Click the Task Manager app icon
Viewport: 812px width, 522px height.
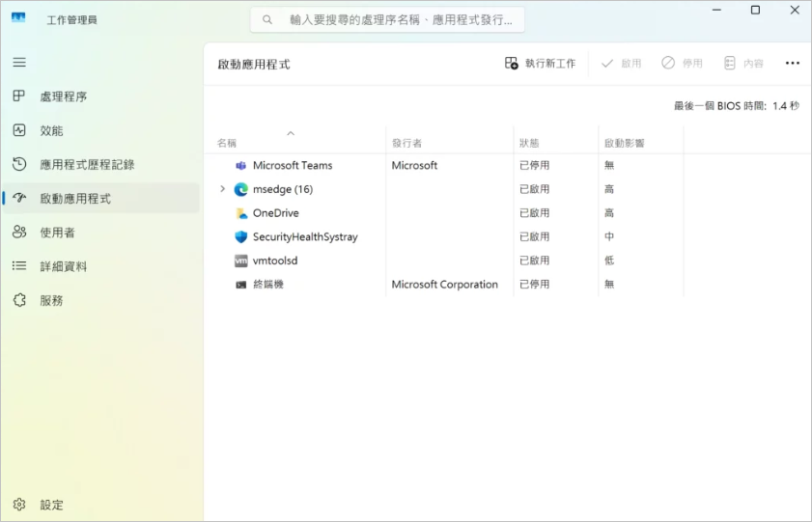click(x=18, y=18)
